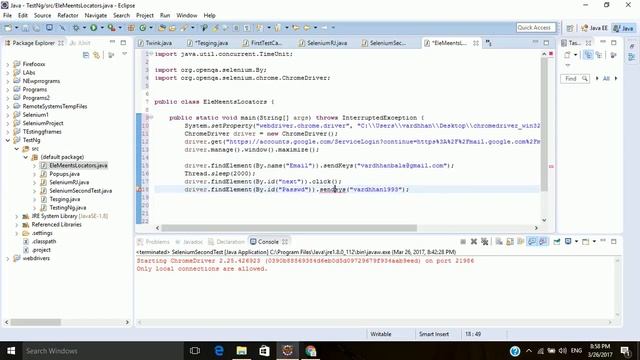Toggle Categorized view in Task List
640x360 pixels.
[x=588, y=55]
